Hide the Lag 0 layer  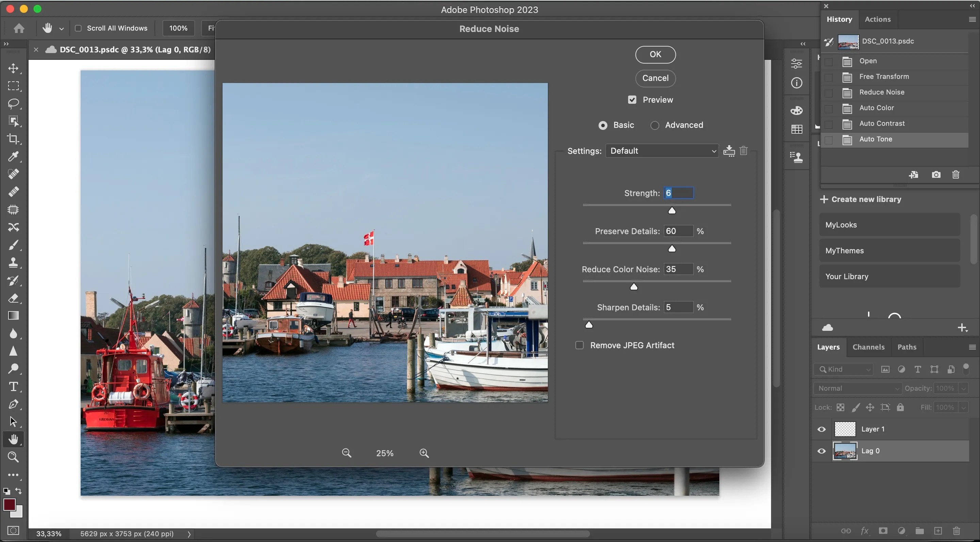tap(821, 451)
